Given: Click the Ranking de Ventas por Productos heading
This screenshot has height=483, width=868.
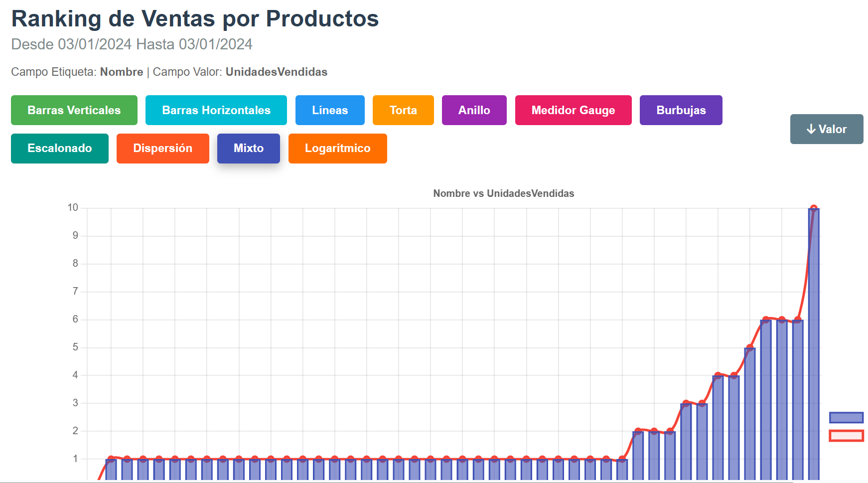Looking at the screenshot, I should 195,19.
